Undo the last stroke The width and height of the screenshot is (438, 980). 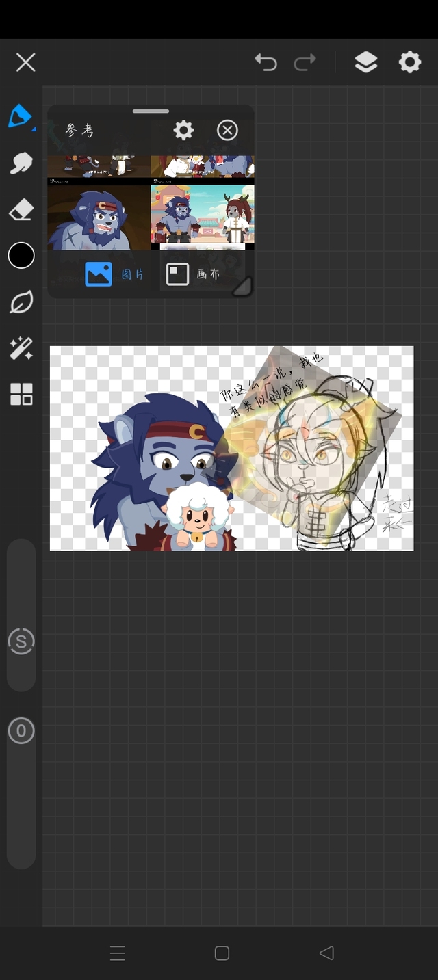266,63
